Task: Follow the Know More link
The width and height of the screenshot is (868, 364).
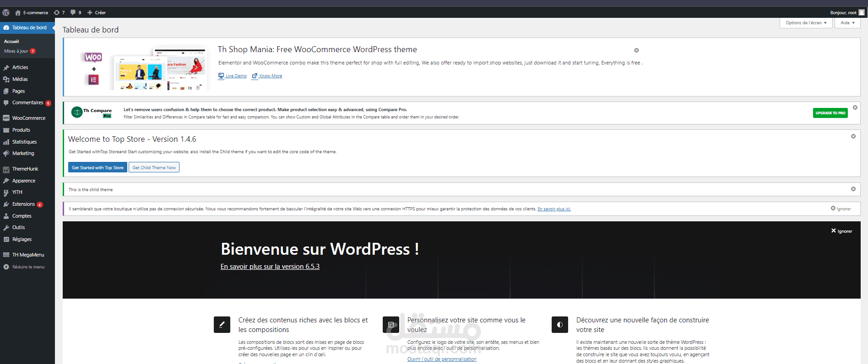Action: pyautogui.click(x=267, y=76)
